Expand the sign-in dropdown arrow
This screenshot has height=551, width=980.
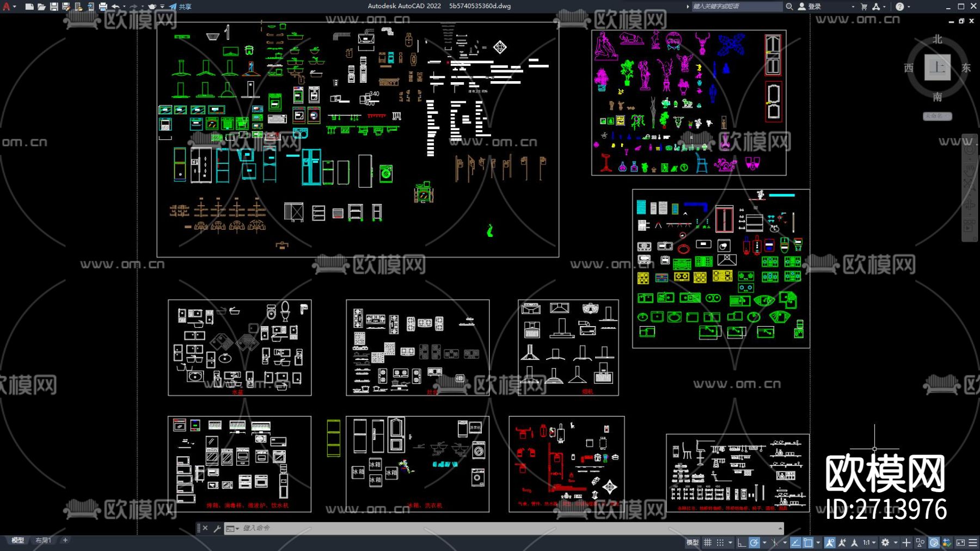coord(853,7)
